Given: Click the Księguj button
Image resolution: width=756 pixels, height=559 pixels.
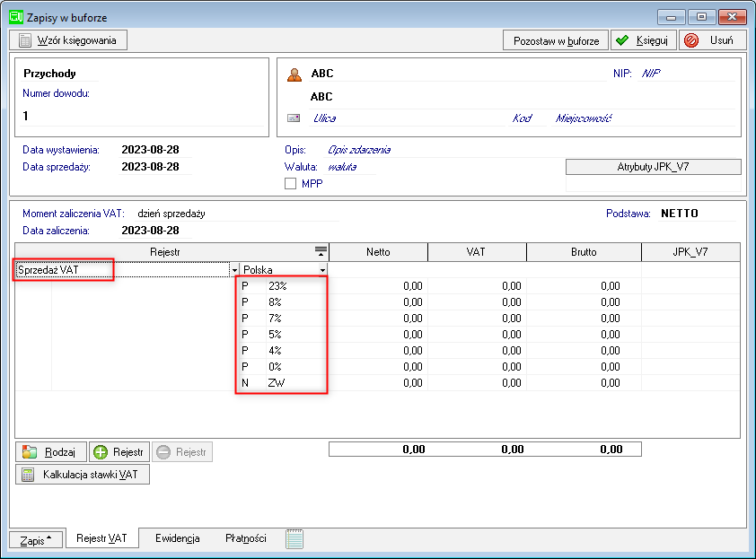Looking at the screenshot, I should coord(644,40).
